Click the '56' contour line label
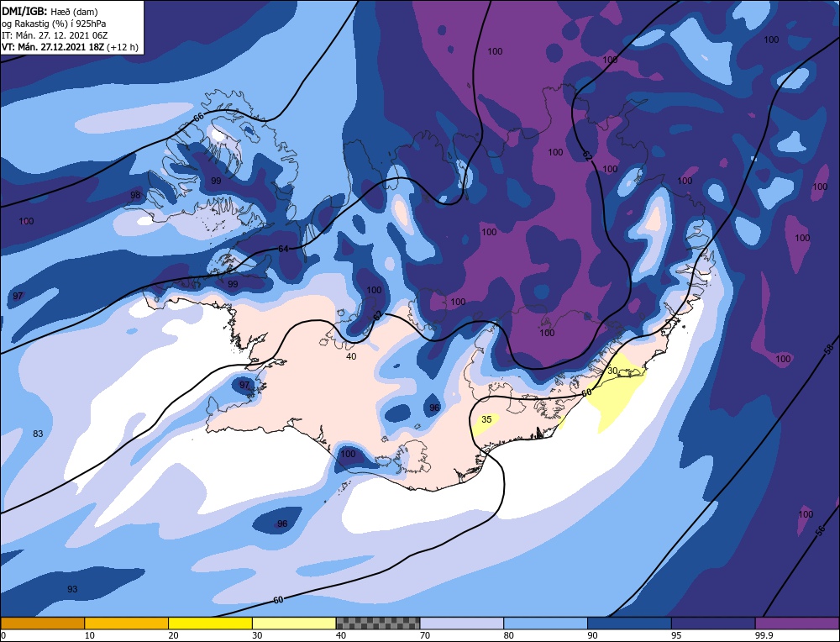This screenshot has height=642, width=840. click(821, 531)
